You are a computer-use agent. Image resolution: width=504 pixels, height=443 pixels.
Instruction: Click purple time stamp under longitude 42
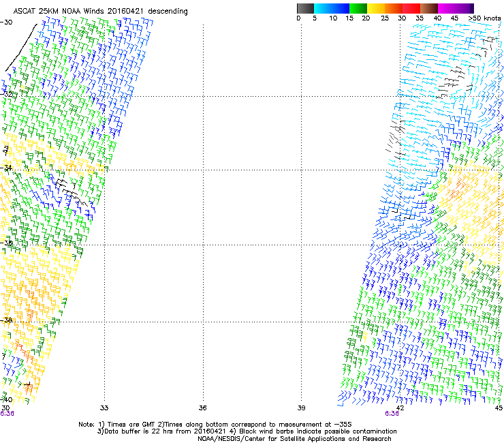click(392, 414)
